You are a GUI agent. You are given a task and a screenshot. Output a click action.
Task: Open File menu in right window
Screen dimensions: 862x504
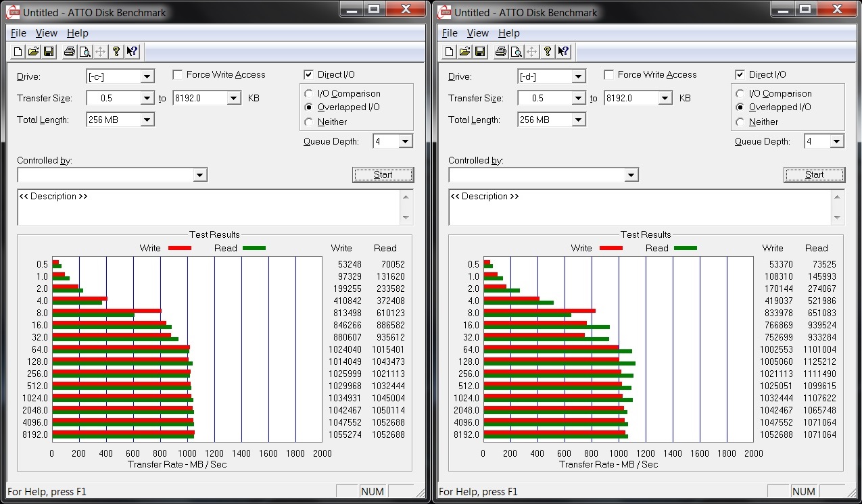point(450,33)
